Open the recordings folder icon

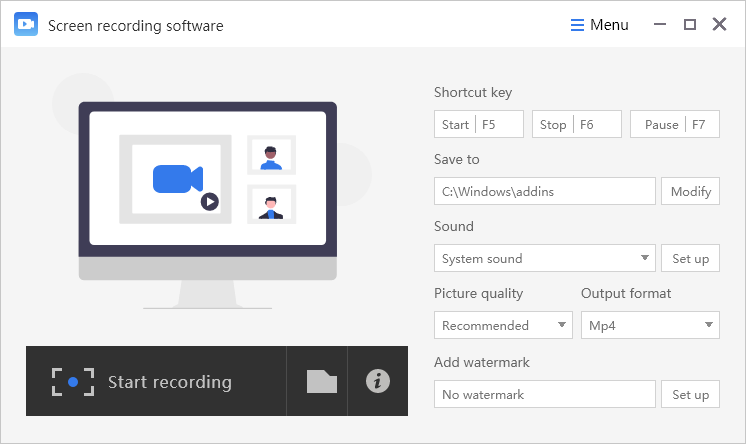[322, 381]
